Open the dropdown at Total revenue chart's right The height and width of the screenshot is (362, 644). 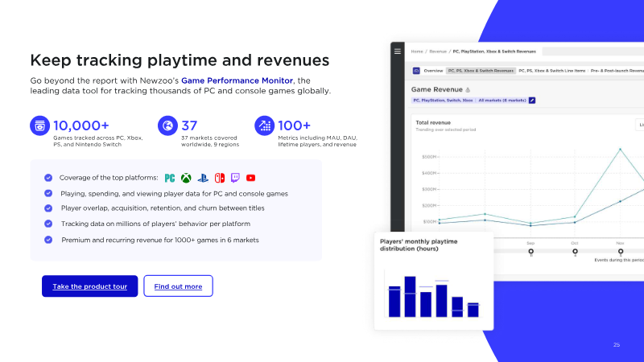[x=640, y=125]
